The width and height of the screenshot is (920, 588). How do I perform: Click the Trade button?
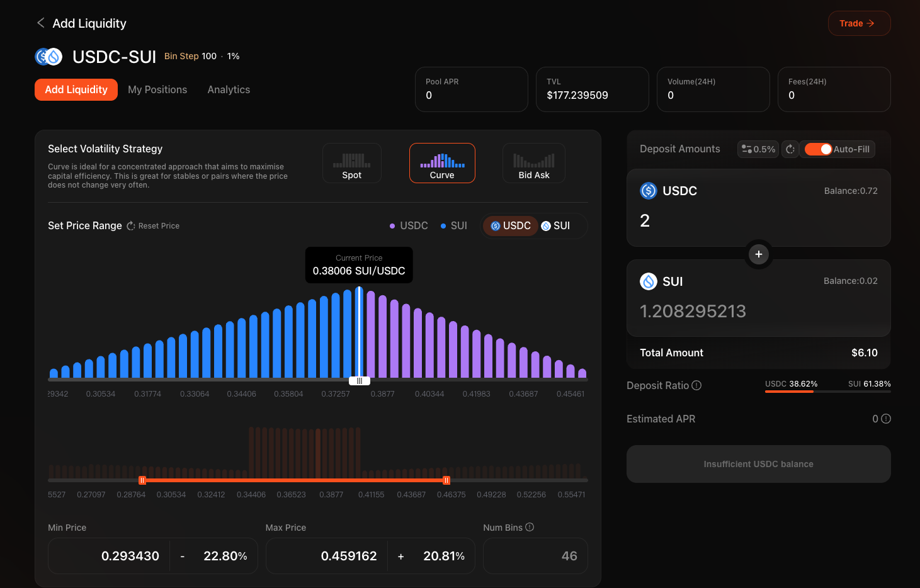click(x=858, y=23)
